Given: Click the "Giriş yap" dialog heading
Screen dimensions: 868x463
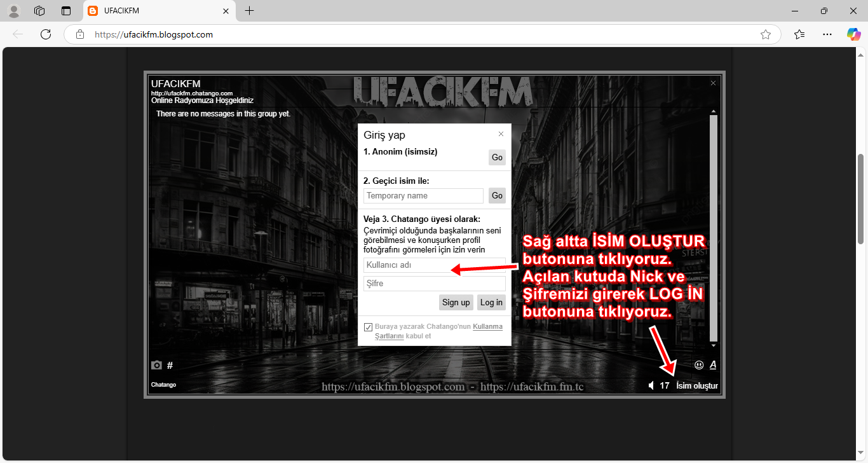Looking at the screenshot, I should [x=384, y=135].
